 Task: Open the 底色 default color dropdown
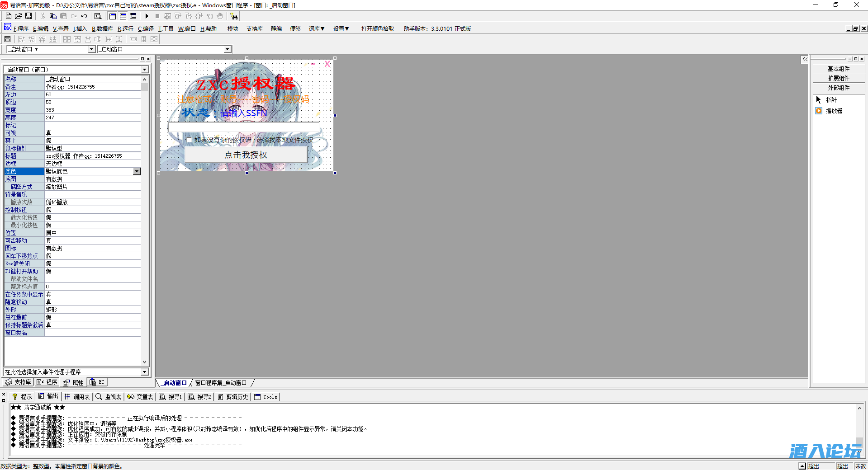tap(137, 171)
